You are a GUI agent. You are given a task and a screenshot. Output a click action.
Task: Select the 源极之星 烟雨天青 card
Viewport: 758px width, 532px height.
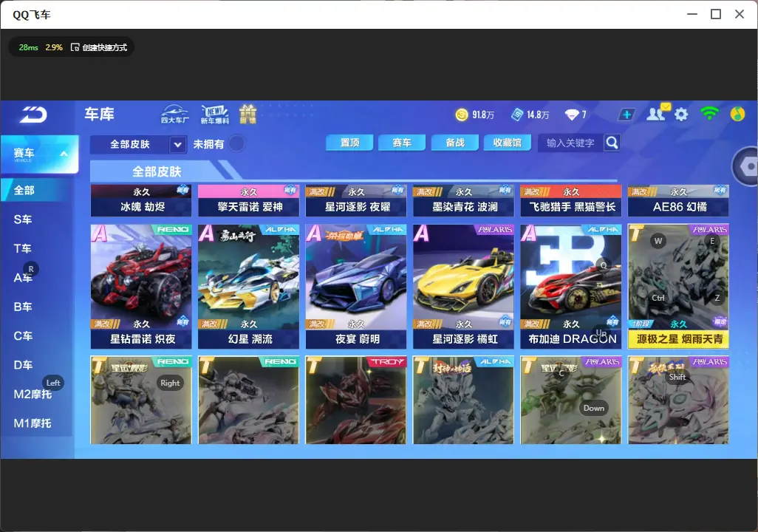[678, 286]
